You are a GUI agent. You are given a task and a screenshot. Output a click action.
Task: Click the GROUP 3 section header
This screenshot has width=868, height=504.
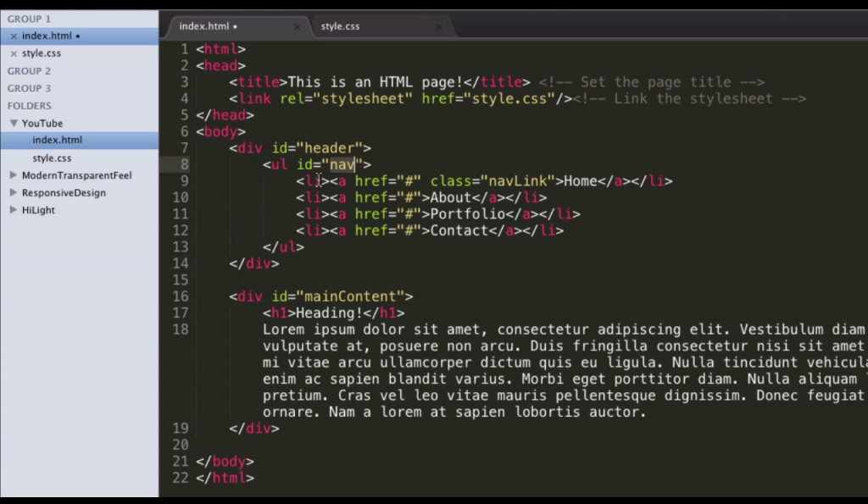coord(29,88)
